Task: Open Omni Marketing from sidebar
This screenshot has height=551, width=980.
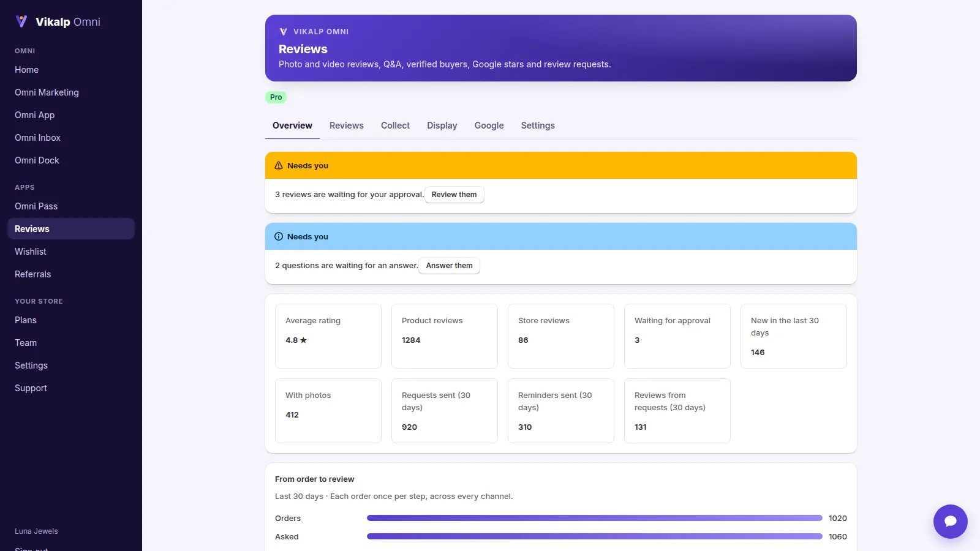Action: (x=71, y=92)
